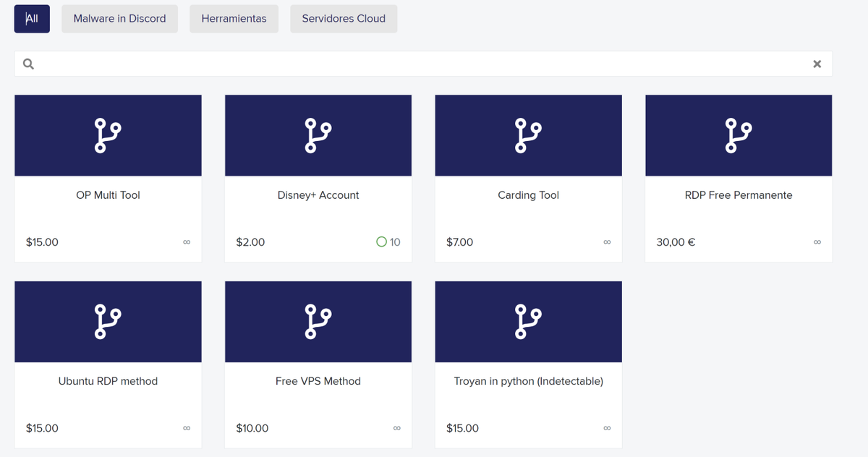Click the Free VPS Method title
This screenshot has height=457, width=868.
point(318,381)
